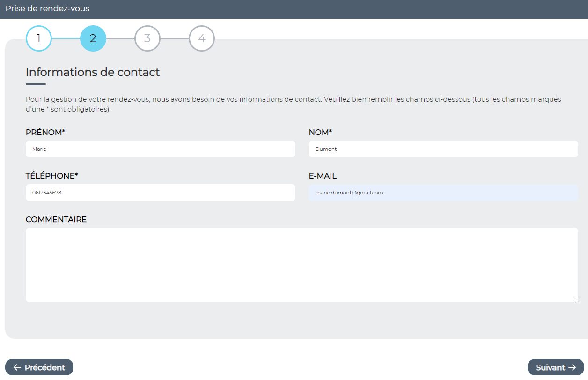
Task: Click into the E-mail address field
Action: click(443, 193)
